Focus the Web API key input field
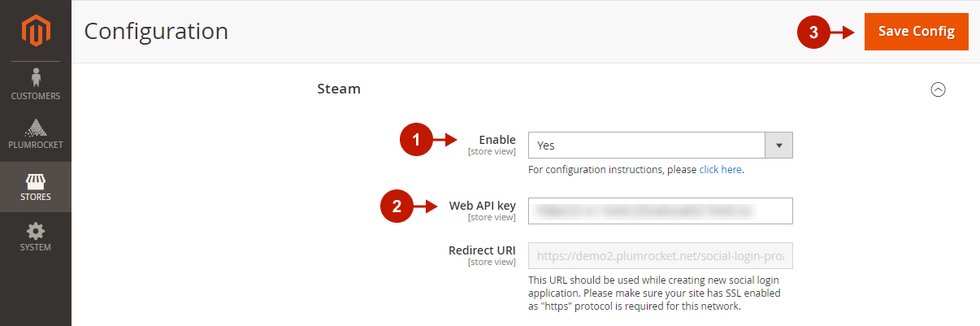This screenshot has height=326, width=980. pyautogui.click(x=660, y=211)
